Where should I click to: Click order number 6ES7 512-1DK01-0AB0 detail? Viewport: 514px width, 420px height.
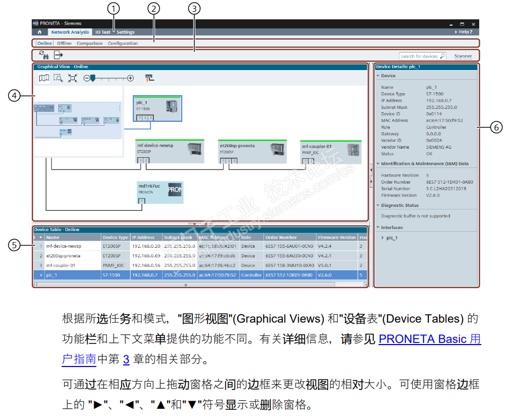449,182
